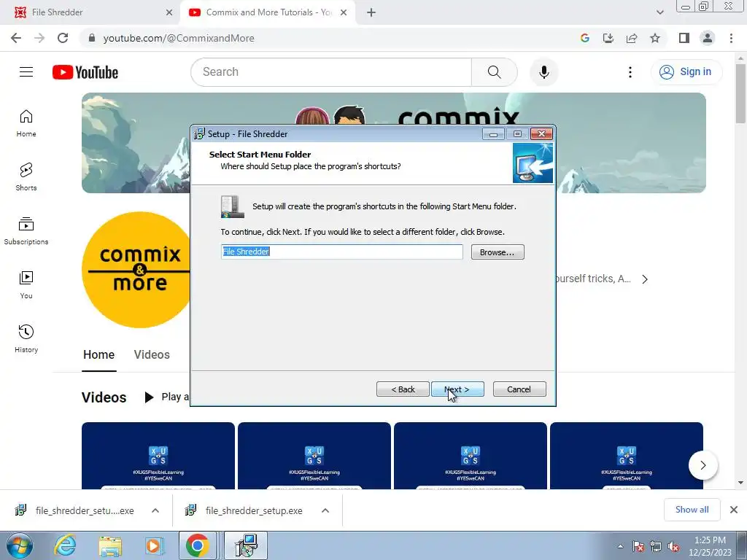The image size is (747, 560).
Task: Close the File Shredder browser tab
Action: pyautogui.click(x=169, y=12)
